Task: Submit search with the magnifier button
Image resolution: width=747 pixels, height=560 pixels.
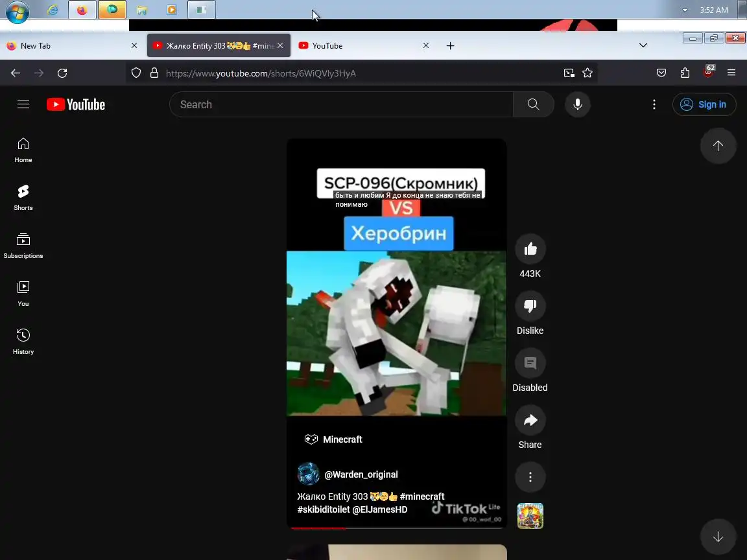Action: tap(534, 104)
